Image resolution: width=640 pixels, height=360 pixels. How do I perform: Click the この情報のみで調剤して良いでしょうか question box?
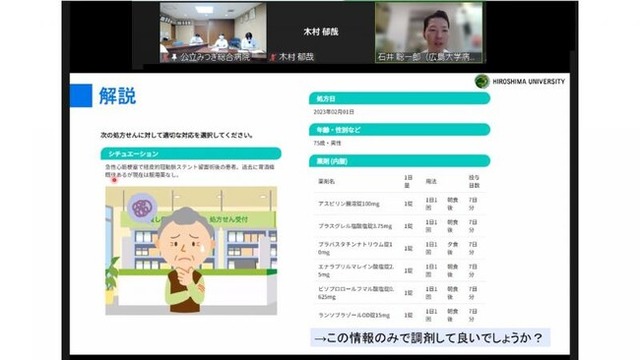pyautogui.click(x=430, y=338)
